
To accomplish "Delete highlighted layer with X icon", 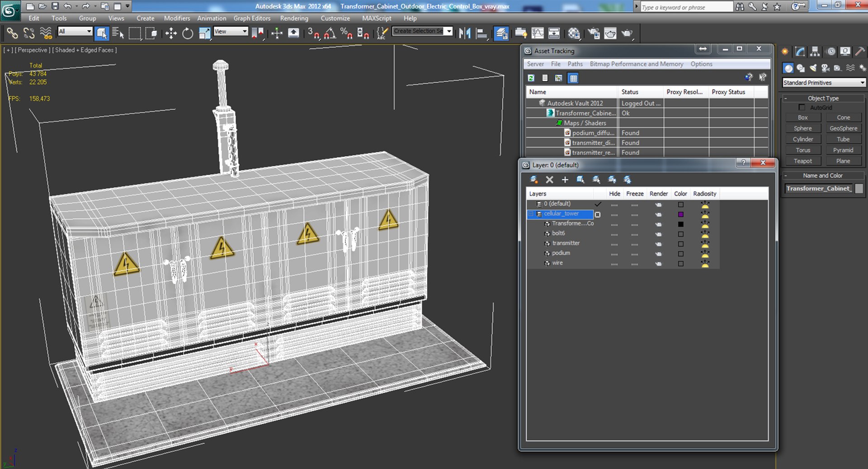I will pos(549,180).
